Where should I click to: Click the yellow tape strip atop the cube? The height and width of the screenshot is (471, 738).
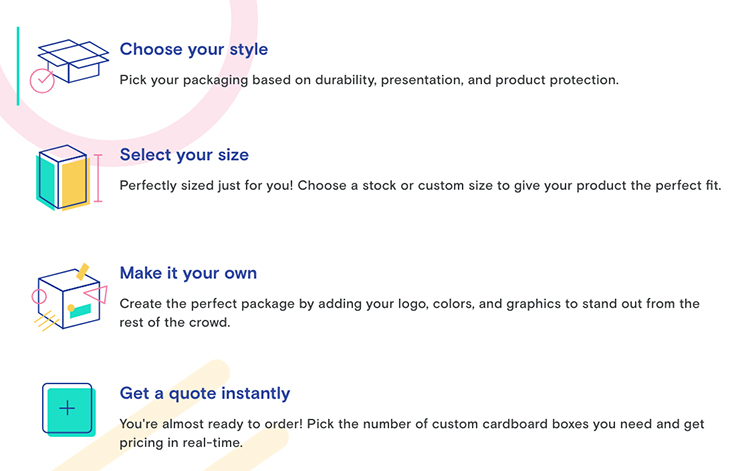coord(82,271)
